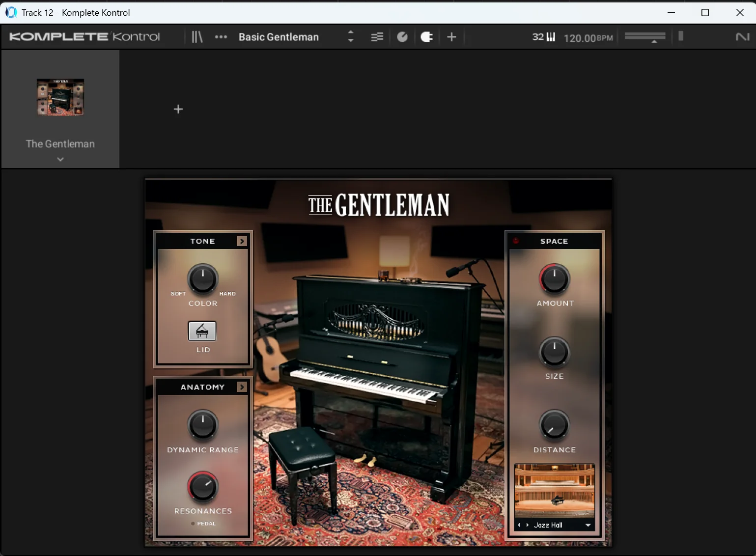This screenshot has width=756, height=556.
Task: Adjust the master volume slider
Action: (x=645, y=37)
